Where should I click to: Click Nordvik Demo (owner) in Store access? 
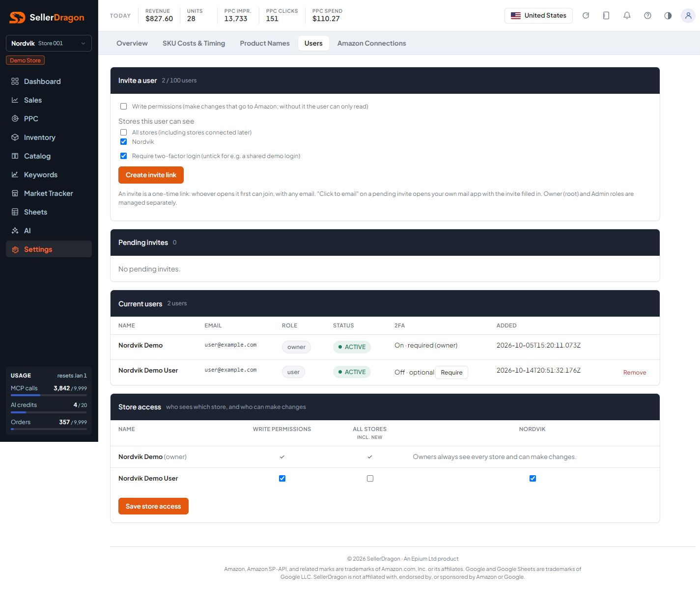(x=152, y=457)
